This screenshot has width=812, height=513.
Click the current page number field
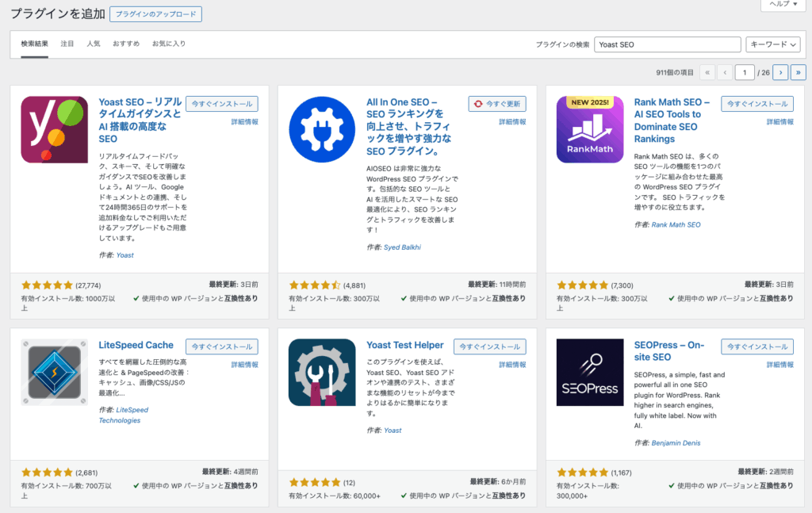click(745, 72)
